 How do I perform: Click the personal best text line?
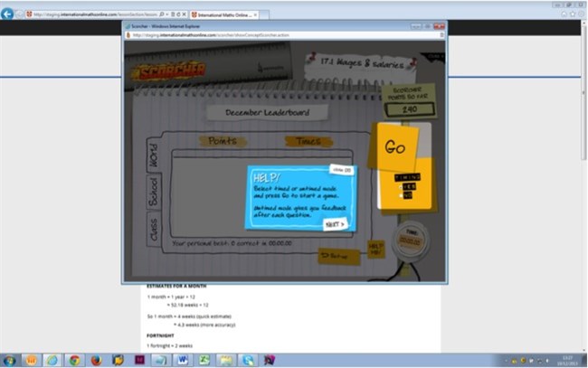[x=232, y=243]
